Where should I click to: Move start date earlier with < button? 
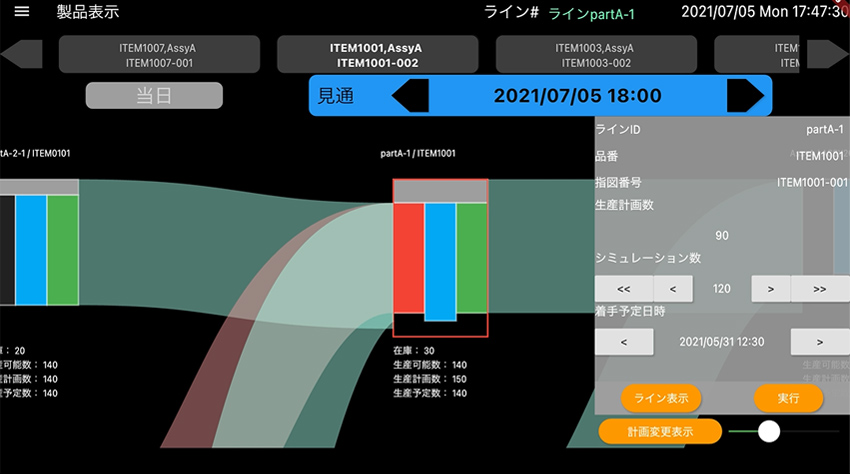click(x=624, y=342)
